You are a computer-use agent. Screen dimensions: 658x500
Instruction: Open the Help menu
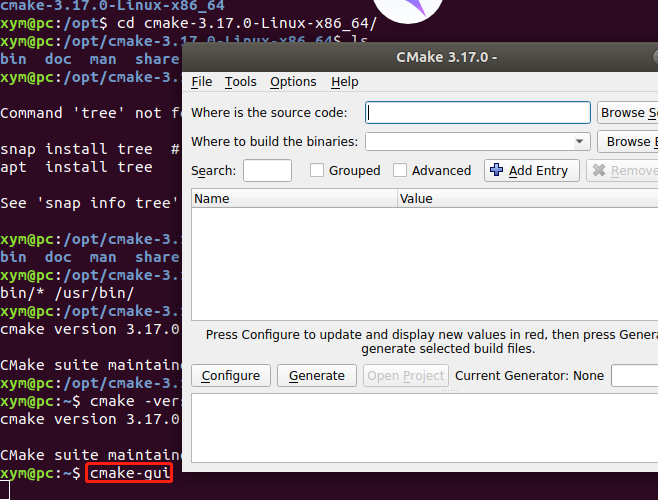coord(345,81)
